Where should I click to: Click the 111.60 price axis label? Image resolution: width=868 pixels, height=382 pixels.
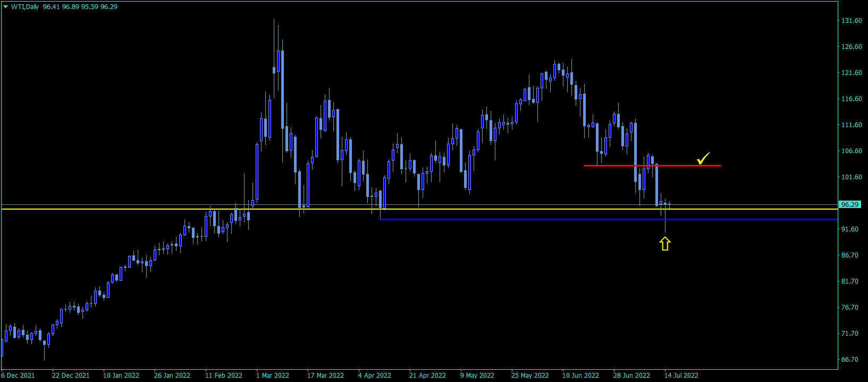[x=852, y=125]
